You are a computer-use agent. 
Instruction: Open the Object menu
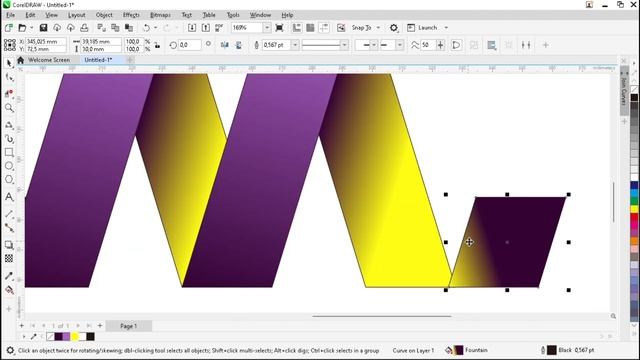(x=104, y=15)
